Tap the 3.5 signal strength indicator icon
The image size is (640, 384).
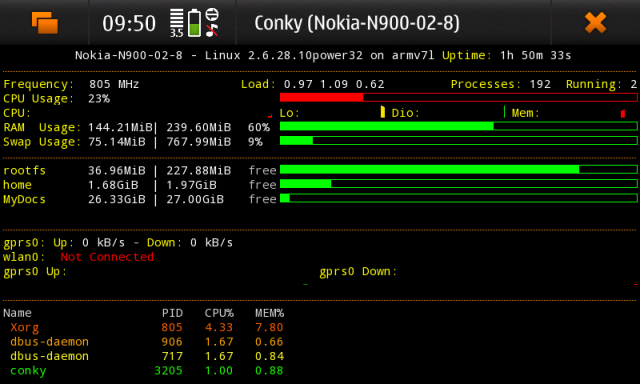tap(176, 23)
